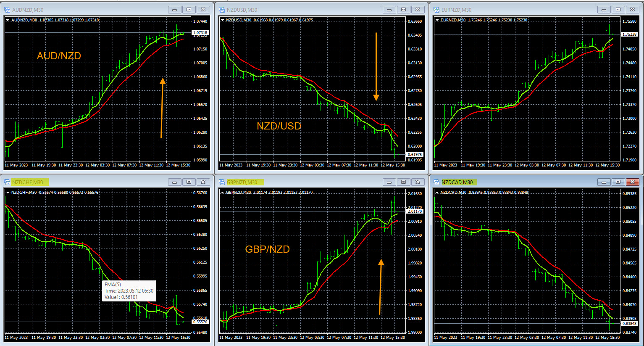Viewport: 644px width, 346px height.
Task: Close the NZDCAD chart window
Action: click(x=632, y=182)
